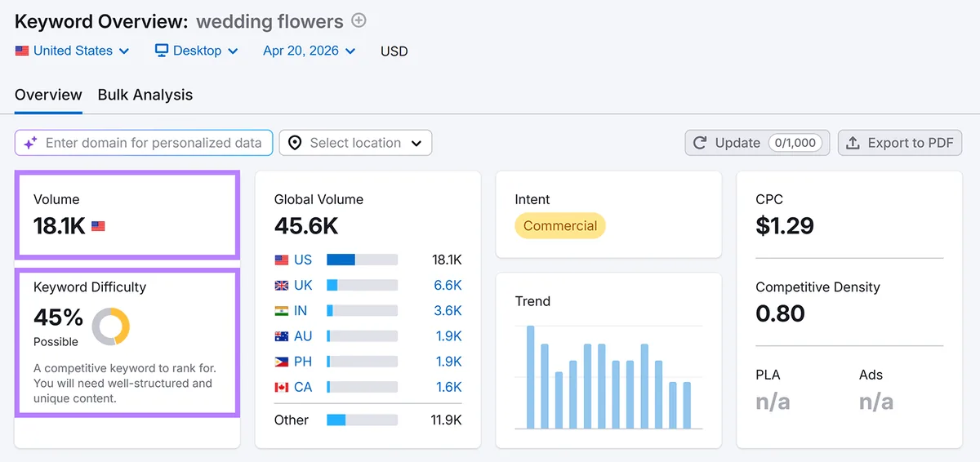Click the Australia flag icon
The width and height of the screenshot is (980, 462).
[x=282, y=335]
